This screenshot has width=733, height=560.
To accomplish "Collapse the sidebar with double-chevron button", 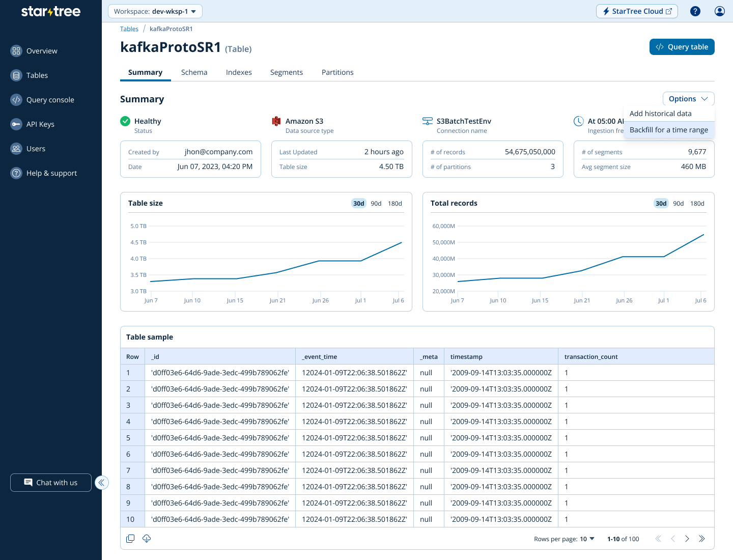I will pyautogui.click(x=102, y=483).
